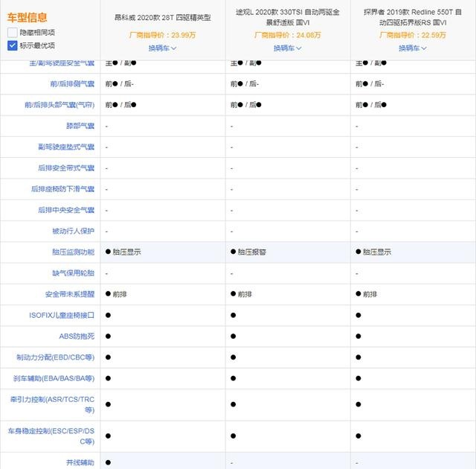Screen dimensions: 476x469
Task: Click 被动行人保护 parameter label
Action: [x=73, y=232]
